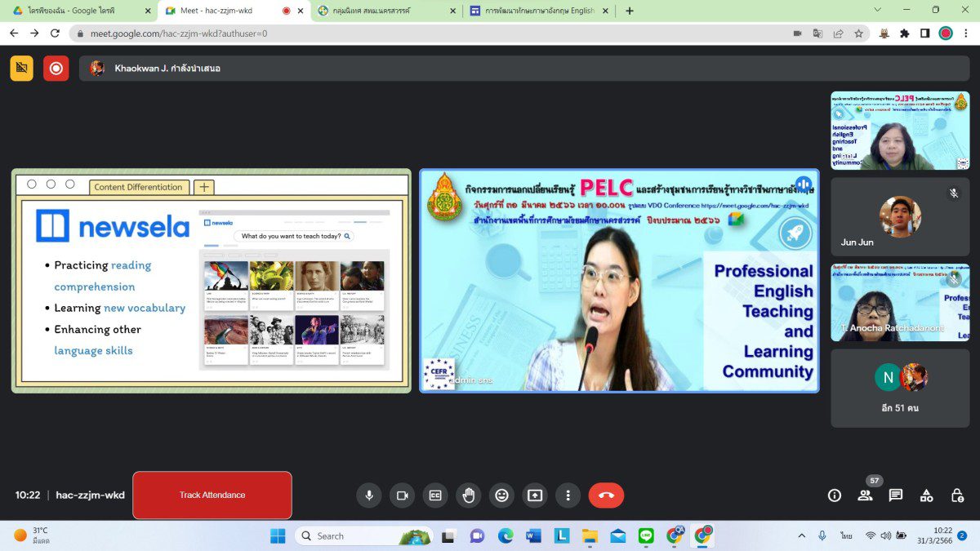The height and width of the screenshot is (551, 980).
Task: Open the Activities panel icon
Action: (x=926, y=495)
